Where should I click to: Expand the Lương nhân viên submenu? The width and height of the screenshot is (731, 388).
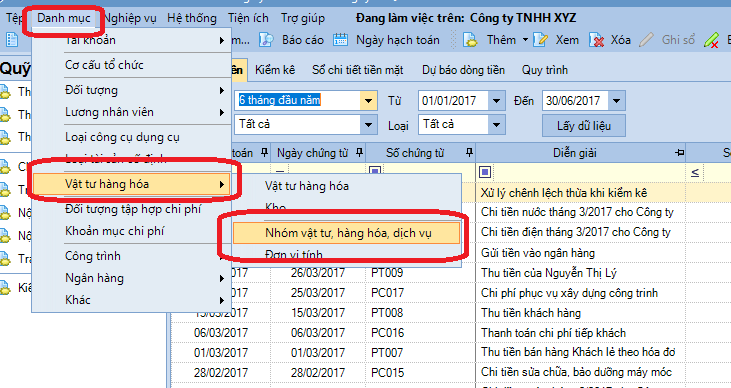pyautogui.click(x=131, y=112)
